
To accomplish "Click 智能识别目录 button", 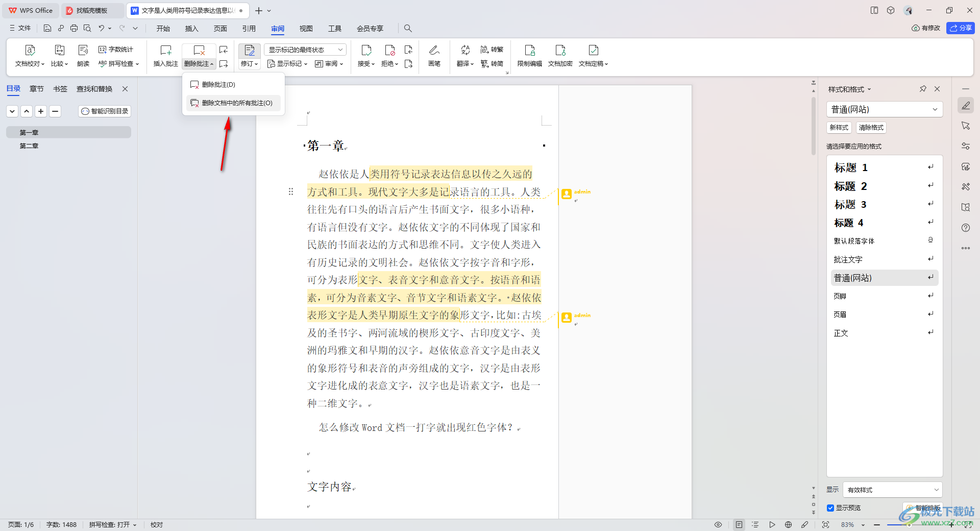I will coord(105,111).
